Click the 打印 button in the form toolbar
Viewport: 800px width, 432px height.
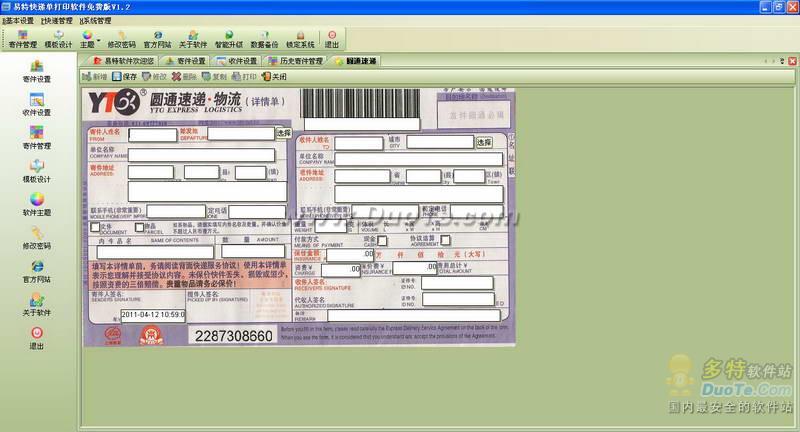pos(244,77)
